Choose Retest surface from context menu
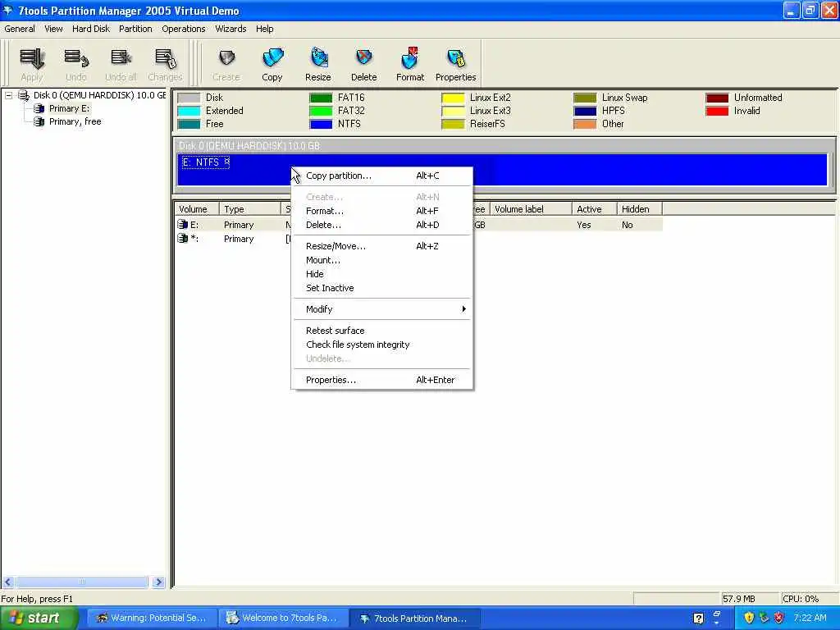840x630 pixels. tap(381, 331)
